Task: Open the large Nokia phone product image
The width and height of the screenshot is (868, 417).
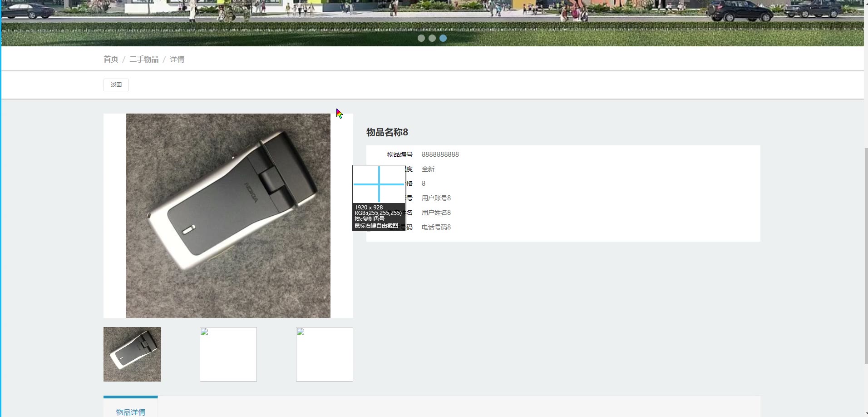Action: coord(228,216)
